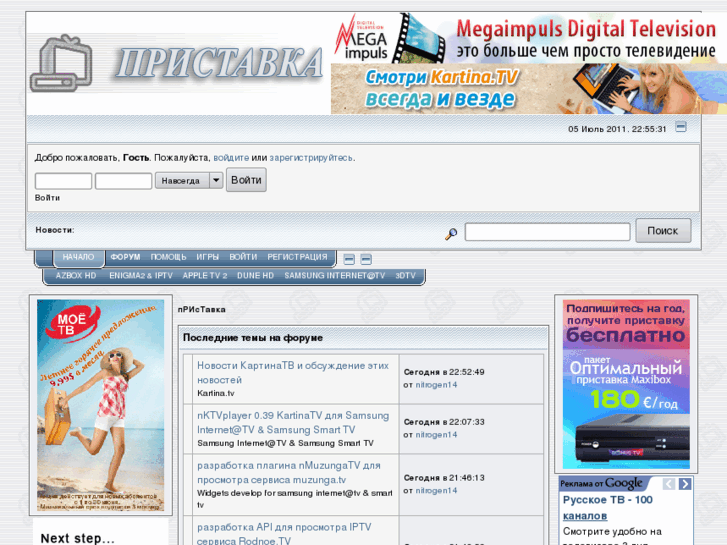Click the username input field

(64, 181)
